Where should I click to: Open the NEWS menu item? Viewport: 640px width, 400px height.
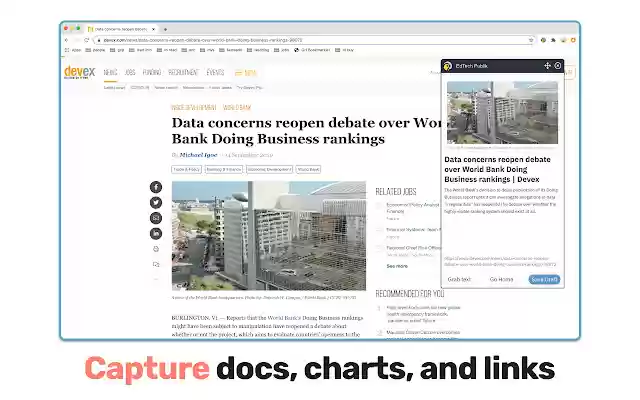pyautogui.click(x=110, y=73)
